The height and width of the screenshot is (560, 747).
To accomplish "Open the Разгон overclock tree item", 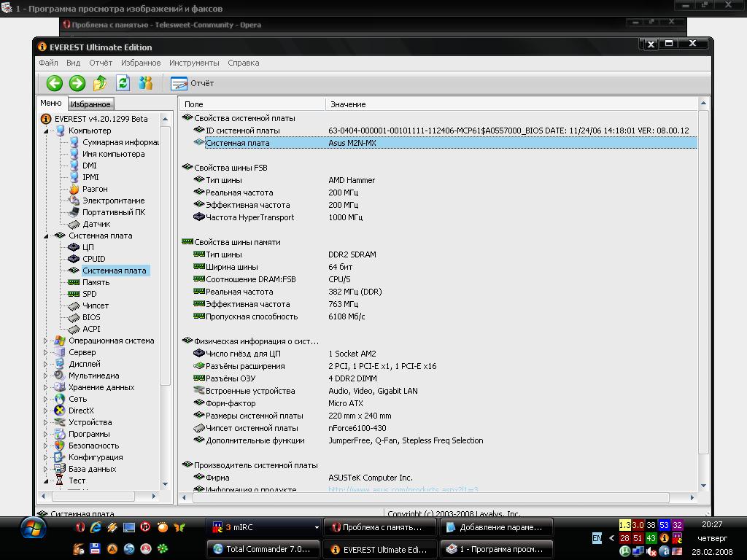I will coord(95,189).
